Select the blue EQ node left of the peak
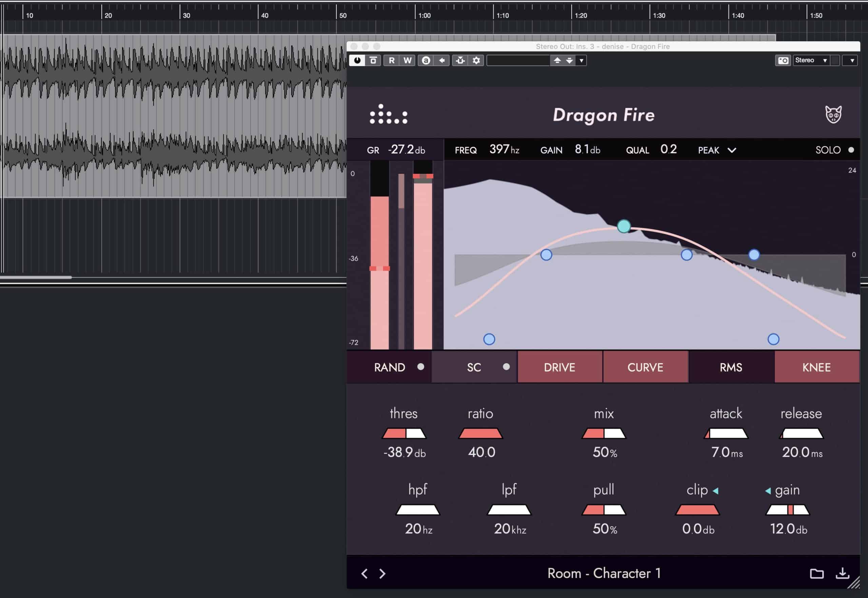The height and width of the screenshot is (598, 868). click(x=546, y=255)
